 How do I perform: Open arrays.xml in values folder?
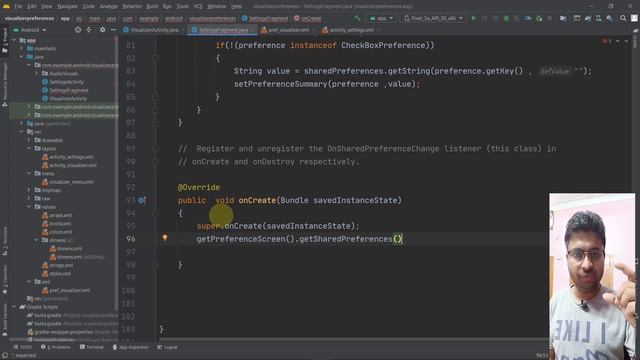(x=57, y=215)
